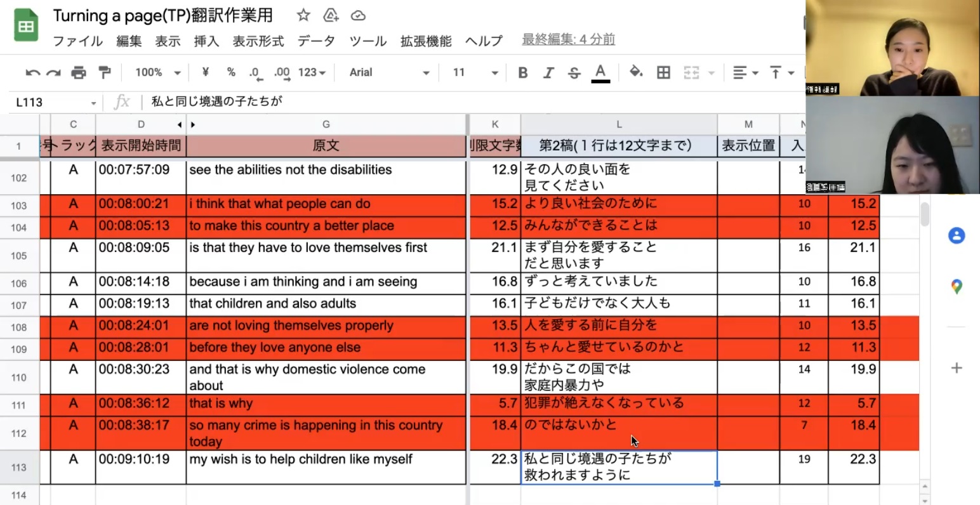Screen dimensions: 980x505
Task: Click timestamp cell 00:08:14:18
Action: click(x=141, y=283)
